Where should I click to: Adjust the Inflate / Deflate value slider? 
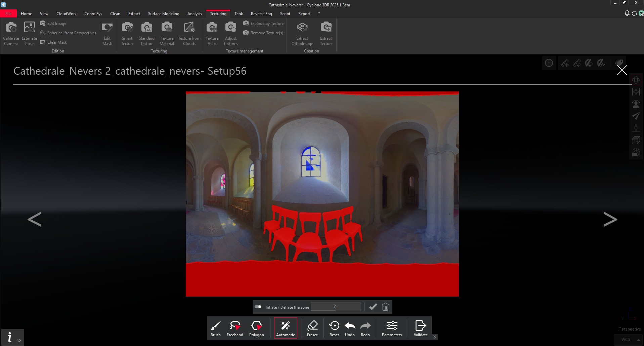(x=335, y=307)
